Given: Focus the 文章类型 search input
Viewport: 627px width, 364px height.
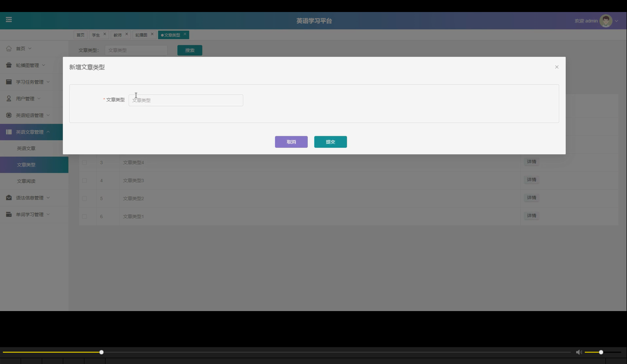Looking at the screenshot, I should (136, 50).
